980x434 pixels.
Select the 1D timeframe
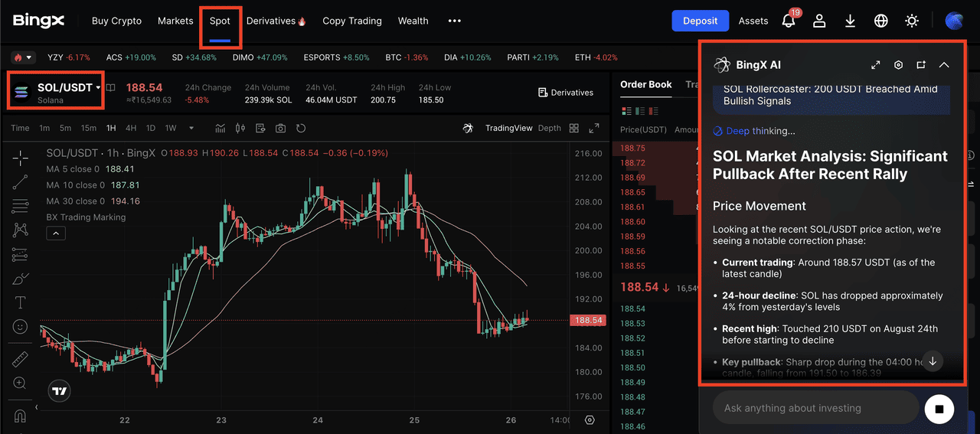click(x=151, y=128)
